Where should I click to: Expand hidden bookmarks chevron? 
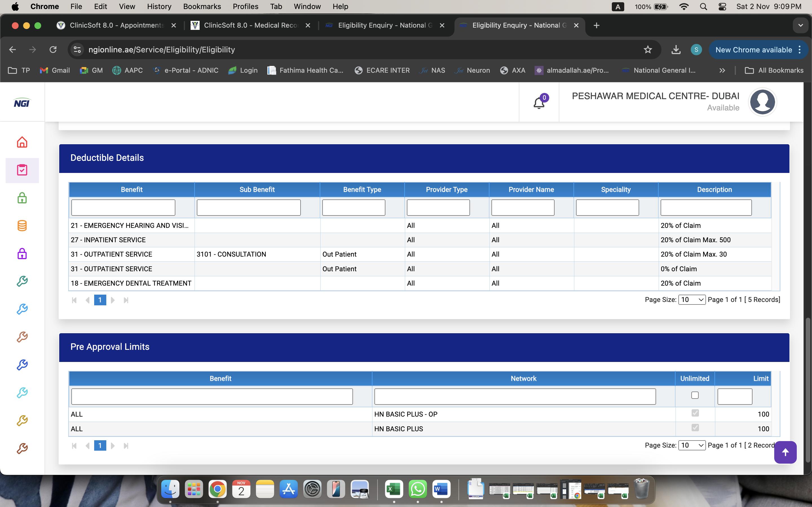pos(722,70)
